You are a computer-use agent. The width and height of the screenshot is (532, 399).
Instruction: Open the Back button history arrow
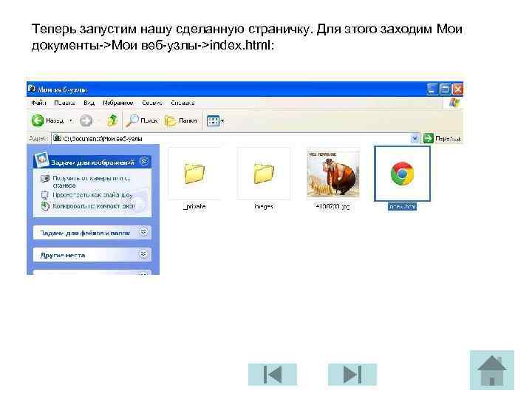pos(71,120)
